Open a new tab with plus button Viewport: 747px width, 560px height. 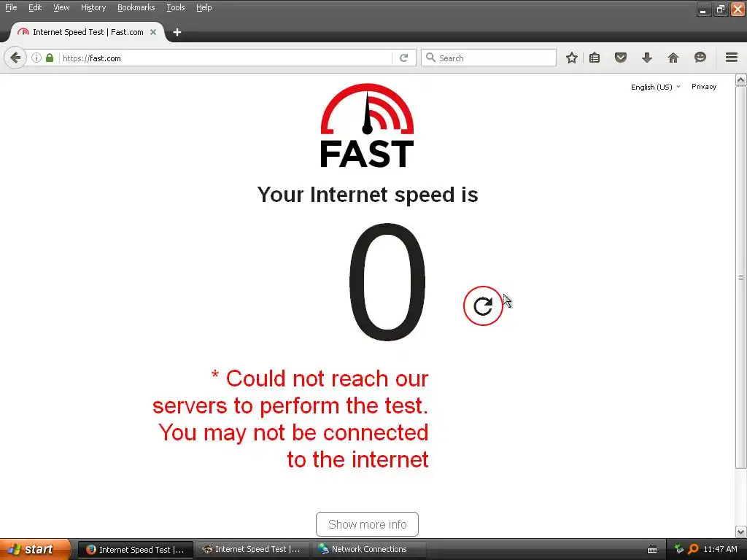point(177,32)
